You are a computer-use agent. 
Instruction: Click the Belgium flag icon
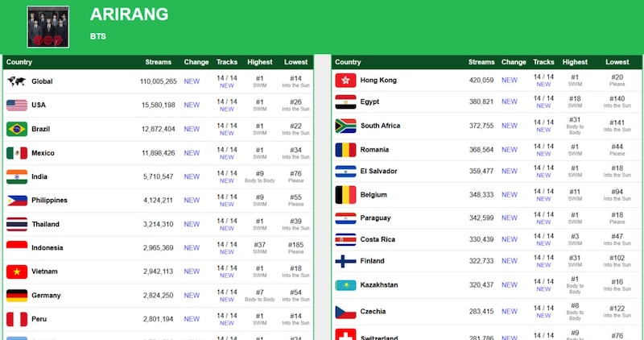click(x=345, y=195)
